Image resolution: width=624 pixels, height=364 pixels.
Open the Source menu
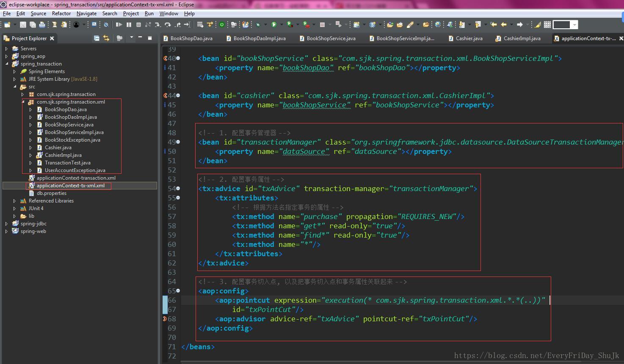(38, 14)
